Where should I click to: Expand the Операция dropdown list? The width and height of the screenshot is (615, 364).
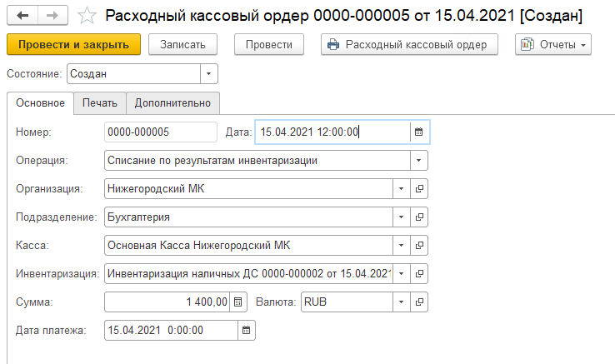(x=419, y=160)
